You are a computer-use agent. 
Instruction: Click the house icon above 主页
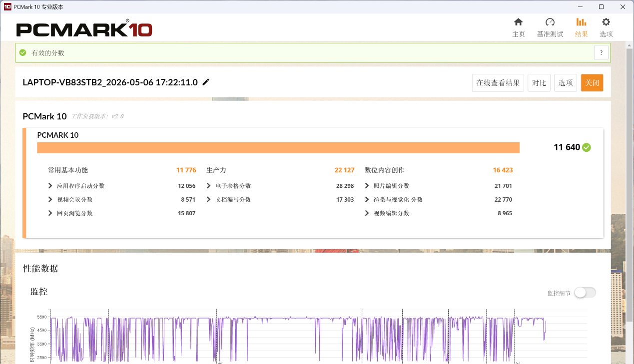(x=519, y=22)
